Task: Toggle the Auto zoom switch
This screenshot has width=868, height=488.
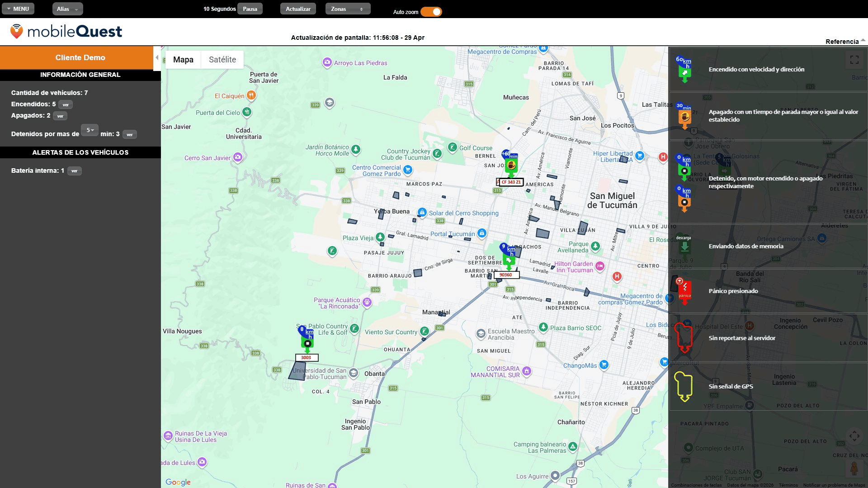Action: coord(431,12)
